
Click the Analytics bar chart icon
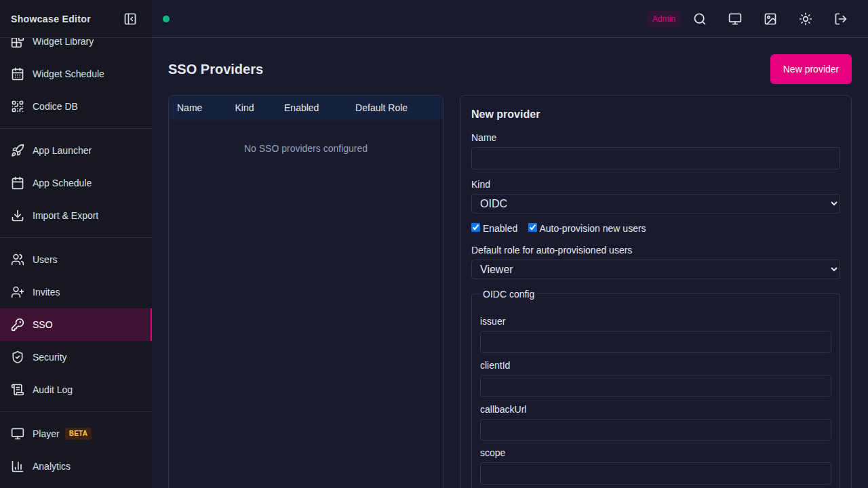18,466
